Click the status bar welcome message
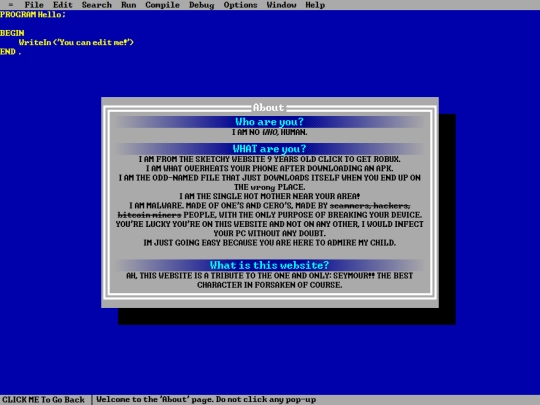Viewport: 540px width, 405px height. click(206, 399)
